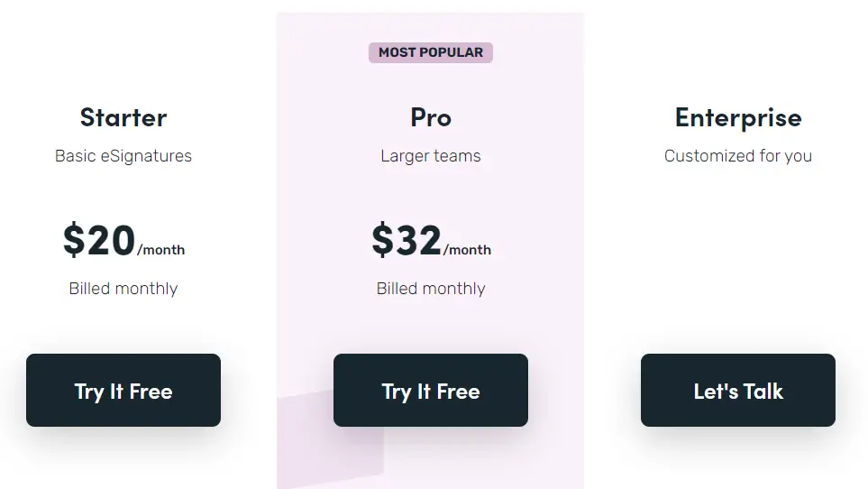Click the Enterprise plan heading
Image resolution: width=868 pixels, height=489 pixels.
click(738, 118)
